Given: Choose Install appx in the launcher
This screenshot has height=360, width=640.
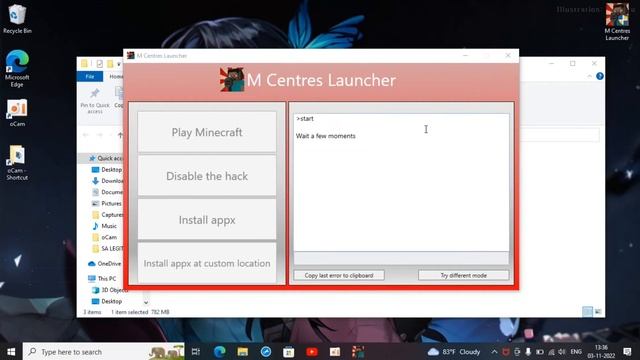Looking at the screenshot, I should (x=207, y=220).
